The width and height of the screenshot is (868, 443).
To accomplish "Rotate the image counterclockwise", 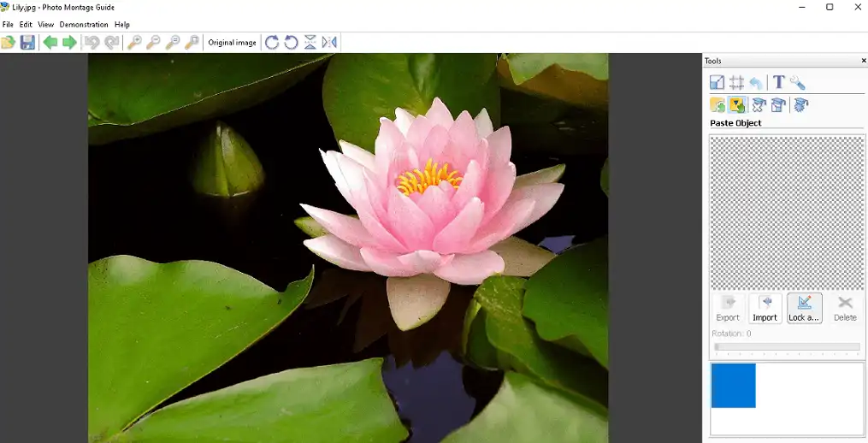I will click(291, 43).
